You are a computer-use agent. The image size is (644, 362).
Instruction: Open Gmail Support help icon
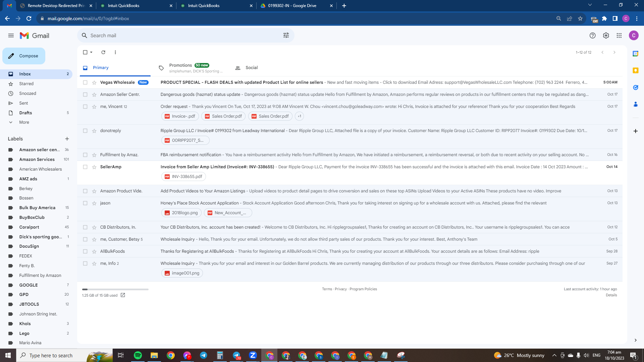(x=593, y=36)
